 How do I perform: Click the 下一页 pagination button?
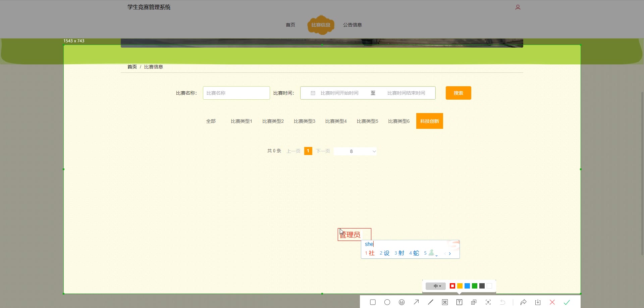tap(323, 151)
